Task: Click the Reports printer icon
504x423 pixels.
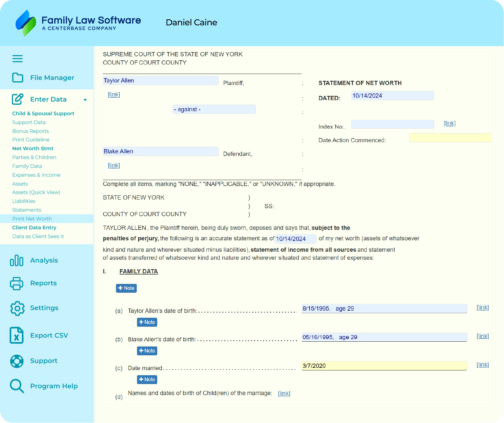Action: [x=17, y=283]
